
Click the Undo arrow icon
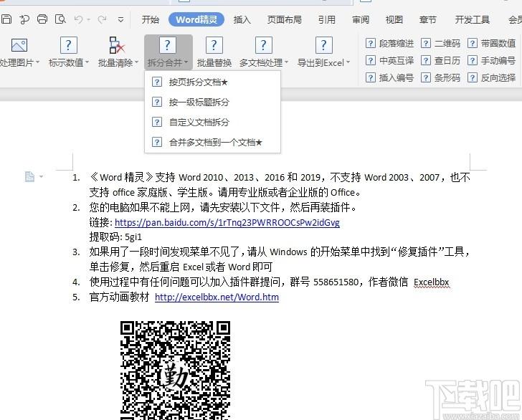click(x=79, y=19)
